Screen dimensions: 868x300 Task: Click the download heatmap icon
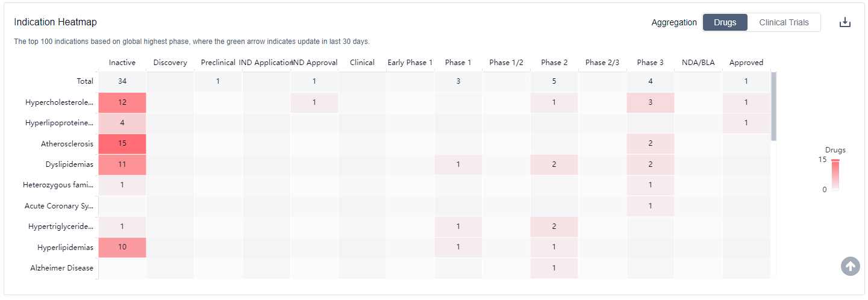tap(845, 22)
